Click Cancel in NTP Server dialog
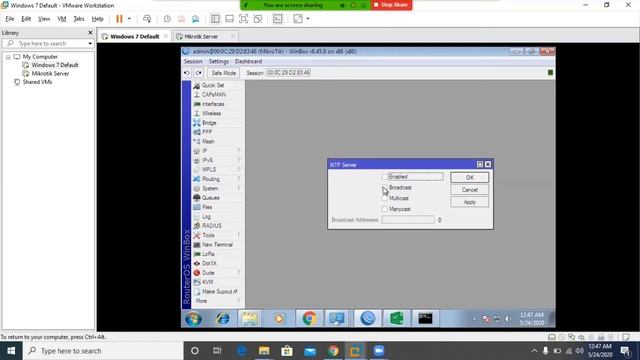The image size is (640, 360). click(x=469, y=190)
